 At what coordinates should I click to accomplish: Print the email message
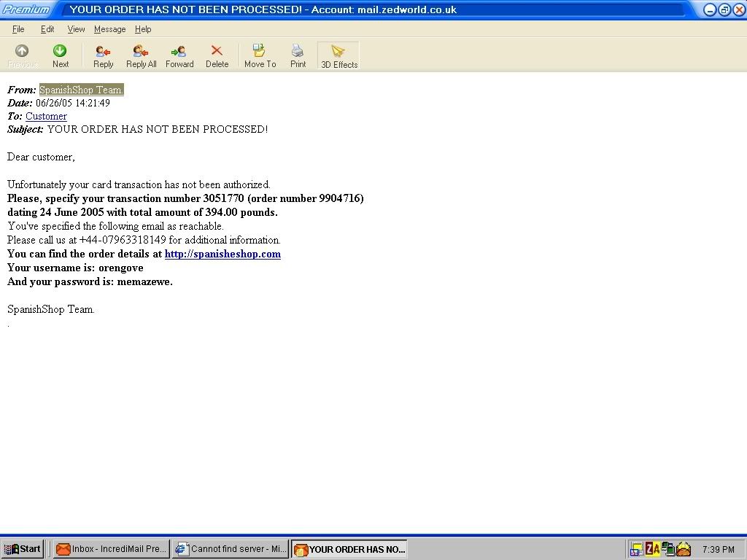[298, 56]
